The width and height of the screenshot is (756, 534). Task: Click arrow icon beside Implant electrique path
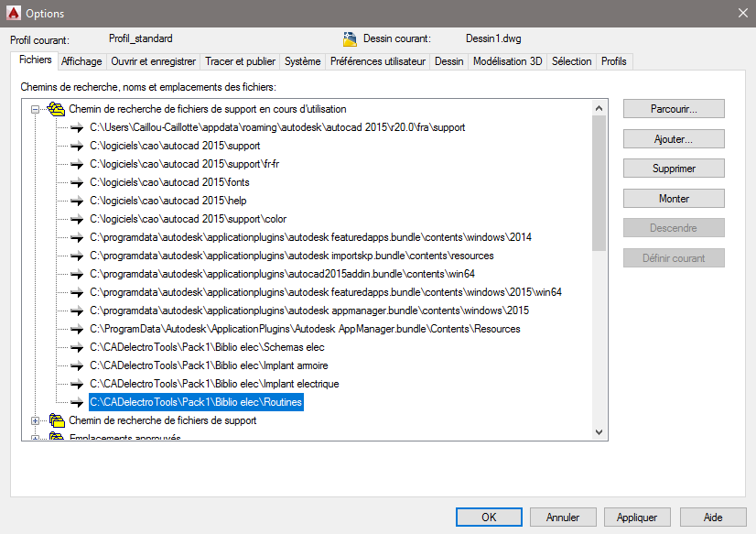(x=77, y=384)
